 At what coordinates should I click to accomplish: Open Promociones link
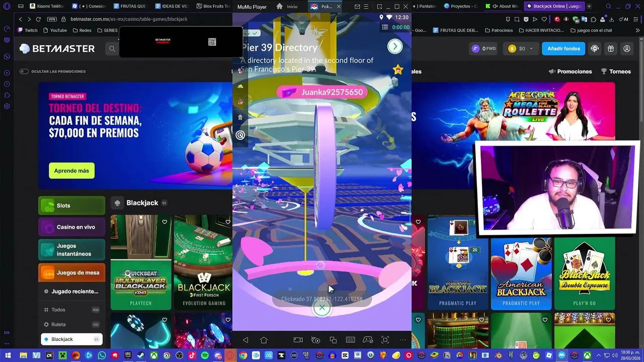(x=571, y=71)
